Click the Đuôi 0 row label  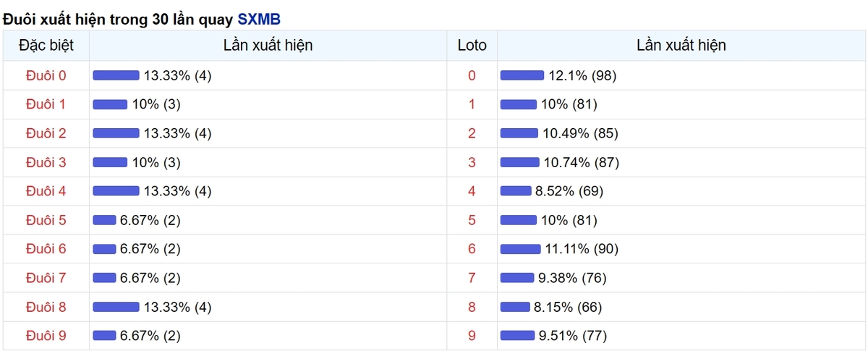point(46,75)
